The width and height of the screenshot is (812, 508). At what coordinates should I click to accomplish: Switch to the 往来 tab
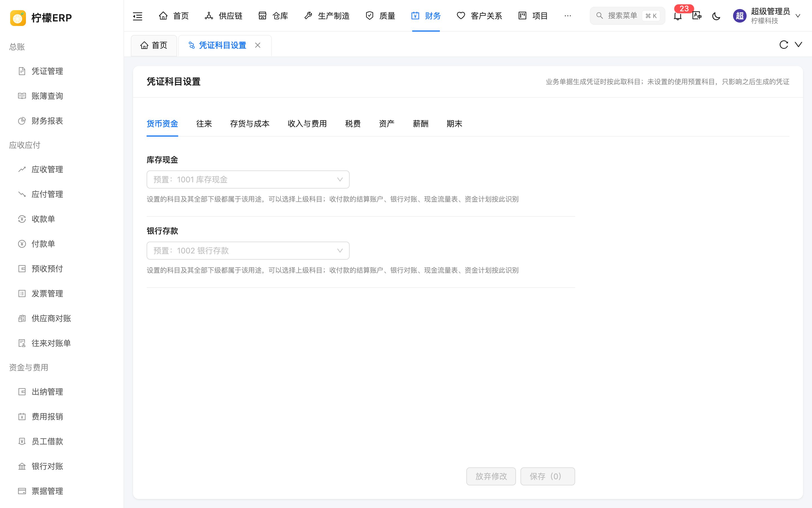pyautogui.click(x=204, y=124)
